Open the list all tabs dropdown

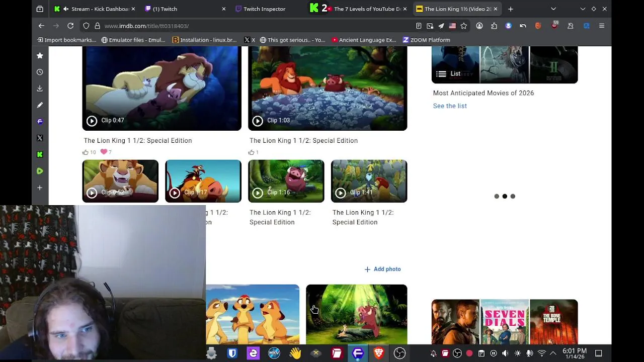point(553,9)
